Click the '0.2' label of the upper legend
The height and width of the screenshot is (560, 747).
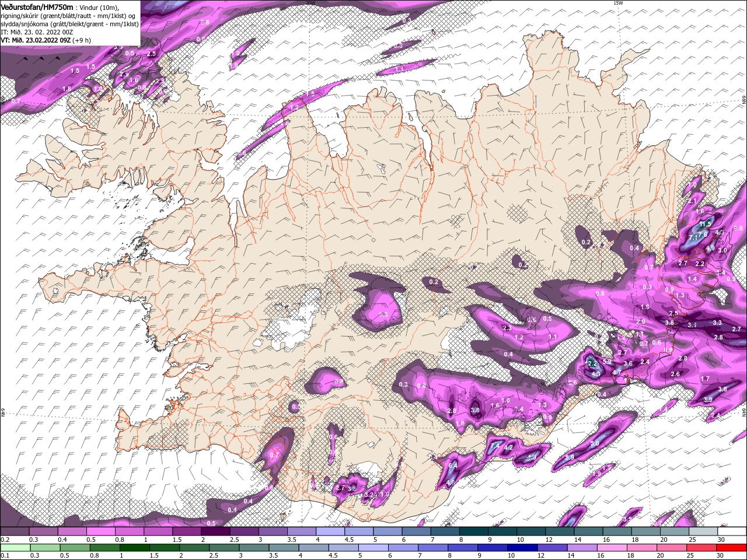(5, 540)
